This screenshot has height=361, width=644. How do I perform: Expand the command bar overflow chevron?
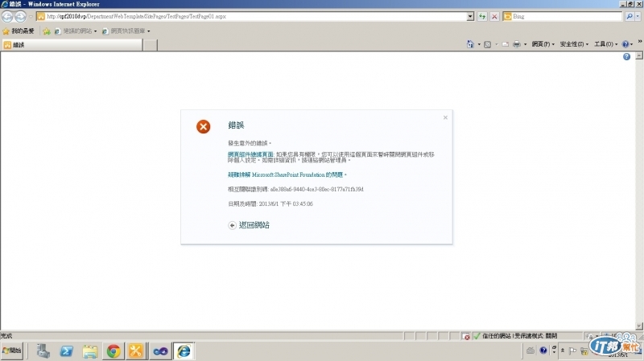coord(640,42)
